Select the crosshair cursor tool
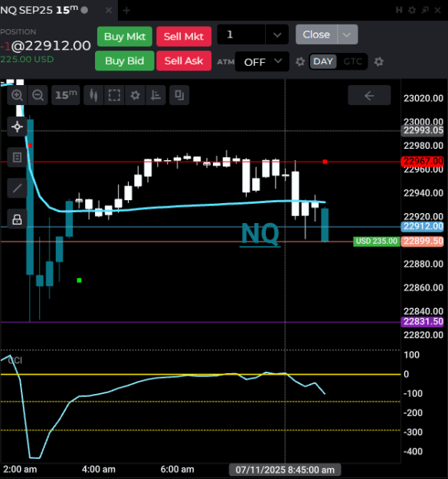Image resolution: width=448 pixels, height=479 pixels. (x=17, y=126)
